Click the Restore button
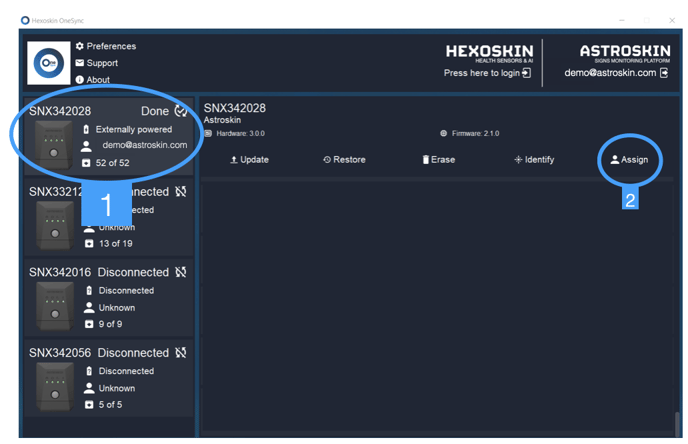 coord(344,160)
